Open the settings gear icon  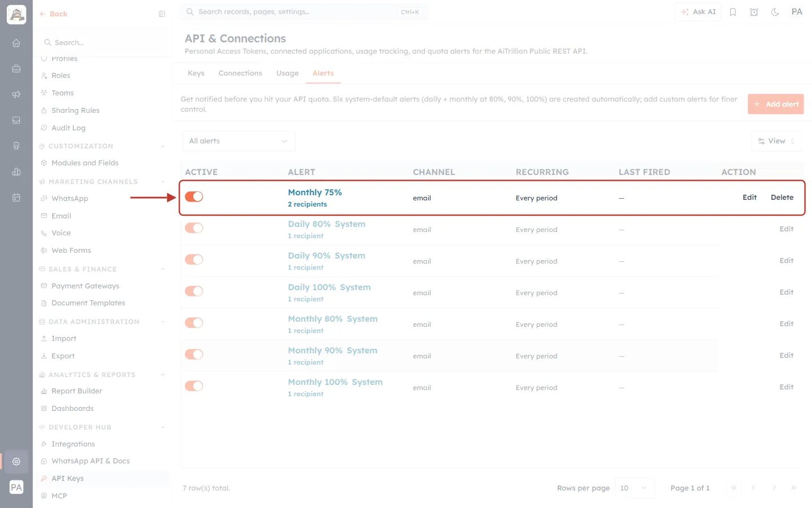click(16, 461)
